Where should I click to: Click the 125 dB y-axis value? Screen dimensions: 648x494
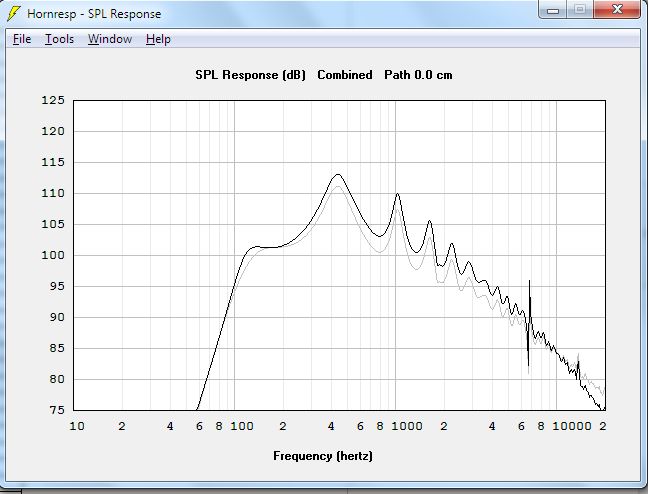[x=53, y=100]
